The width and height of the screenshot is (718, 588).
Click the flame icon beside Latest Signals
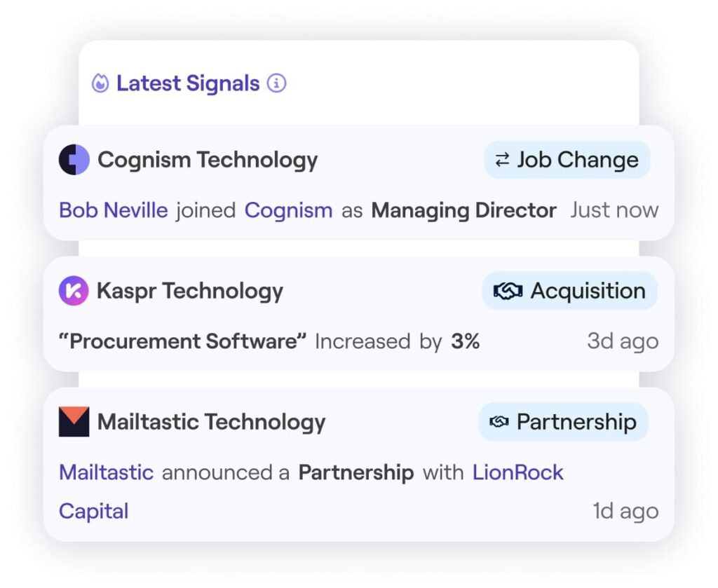click(x=101, y=83)
